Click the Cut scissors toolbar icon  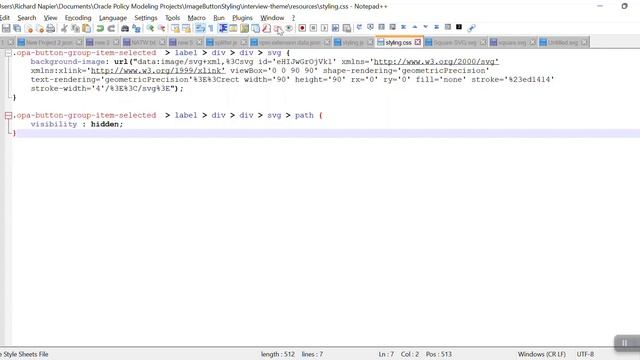click(x=64, y=28)
